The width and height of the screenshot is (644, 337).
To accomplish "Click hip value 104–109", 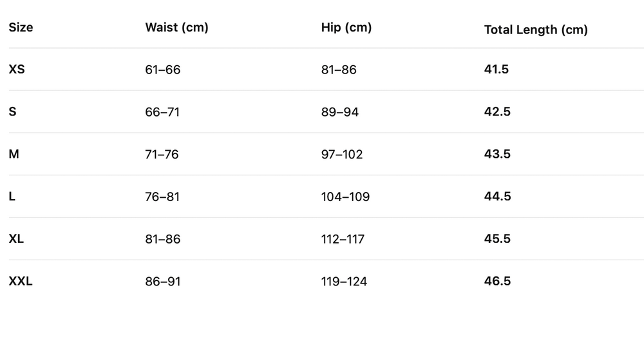I will [x=345, y=197].
